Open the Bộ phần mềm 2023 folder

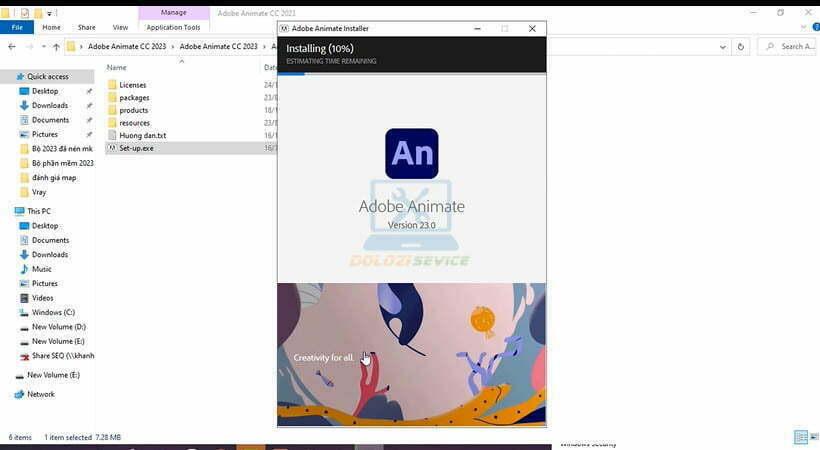(x=62, y=163)
